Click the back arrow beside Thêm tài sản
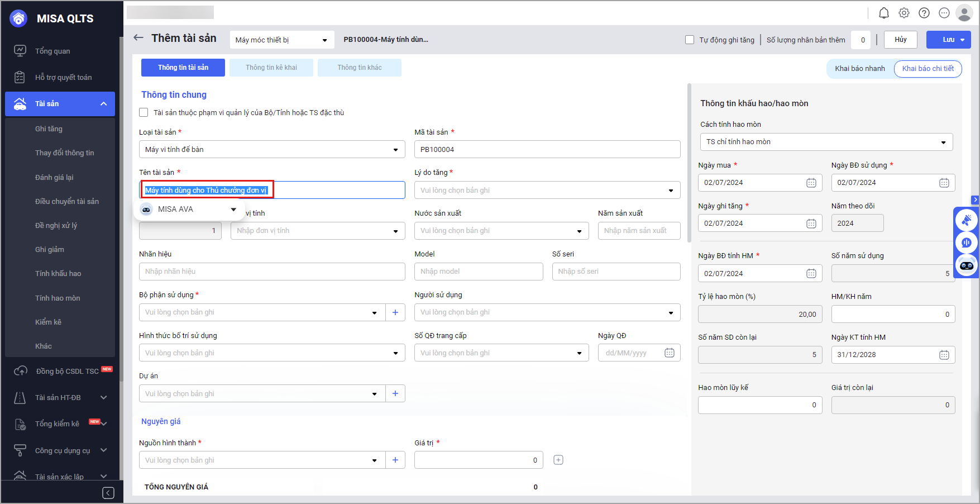Screen dimensions: 980x504 138,38
